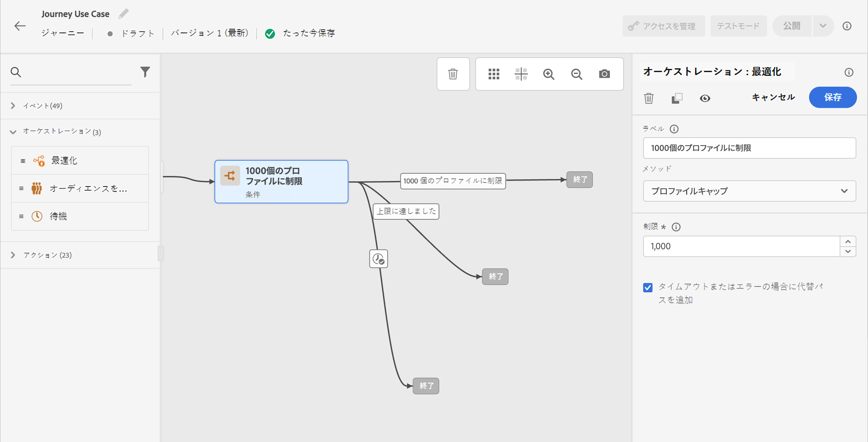Click the blue 保存 button

(x=832, y=97)
